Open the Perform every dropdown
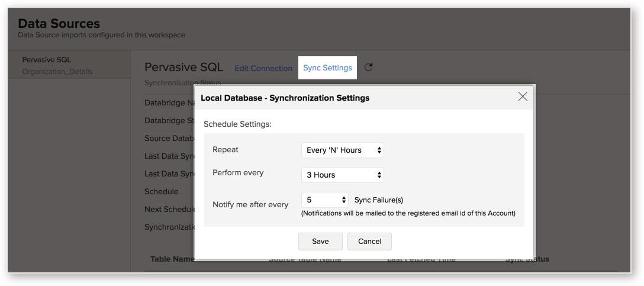 (x=343, y=175)
